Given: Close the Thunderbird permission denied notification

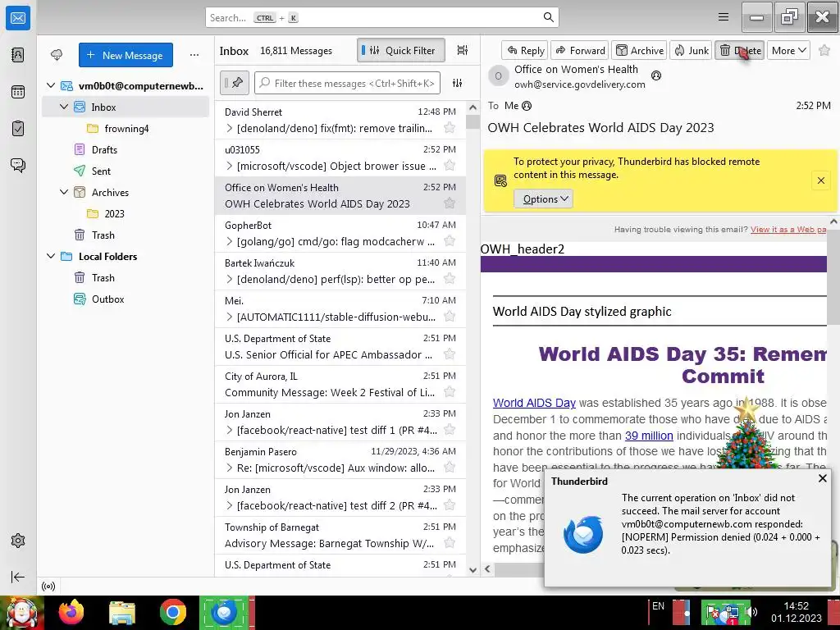Looking at the screenshot, I should click(823, 478).
